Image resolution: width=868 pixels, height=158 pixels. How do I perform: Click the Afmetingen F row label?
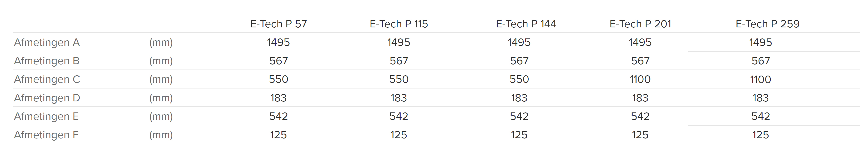point(46,135)
